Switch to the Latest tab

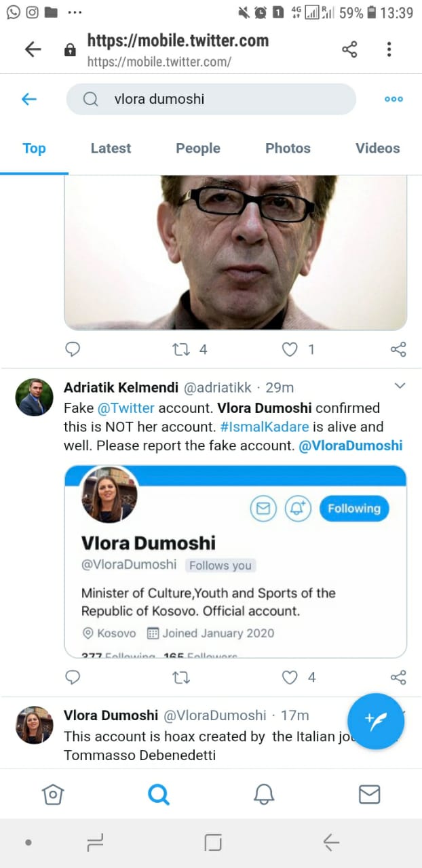tap(111, 148)
